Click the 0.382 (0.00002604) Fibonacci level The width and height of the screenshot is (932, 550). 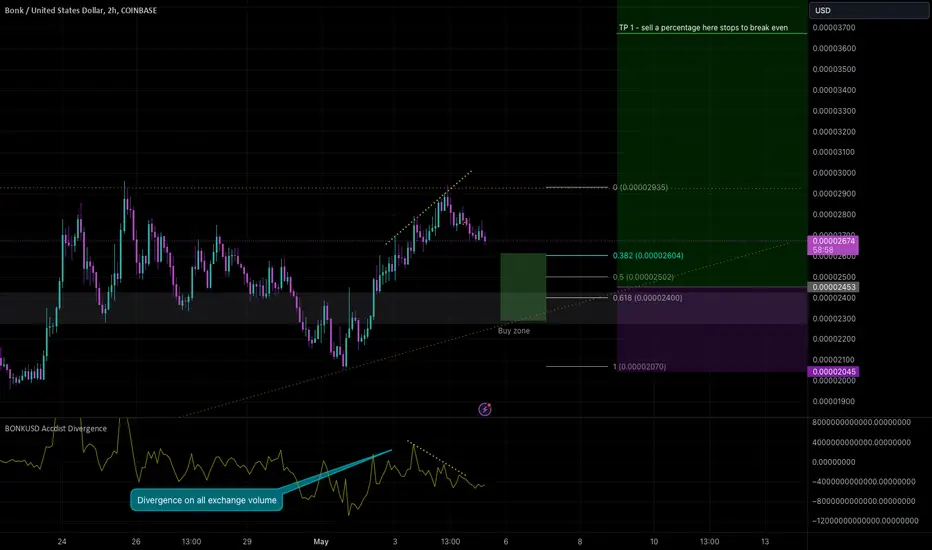point(648,256)
